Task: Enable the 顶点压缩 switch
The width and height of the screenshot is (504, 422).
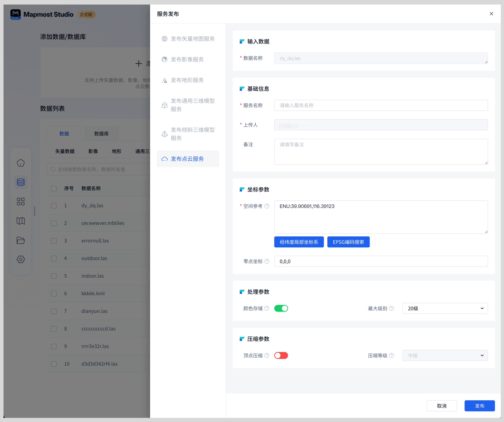Action: click(281, 356)
